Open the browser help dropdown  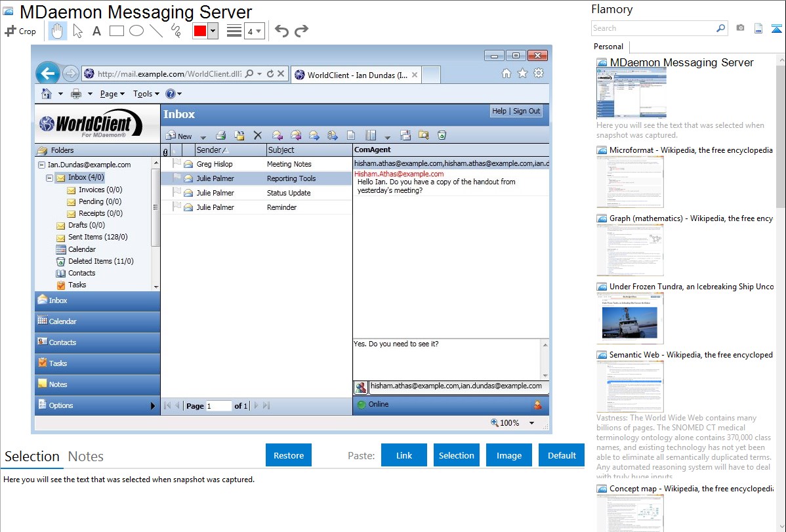[173, 94]
